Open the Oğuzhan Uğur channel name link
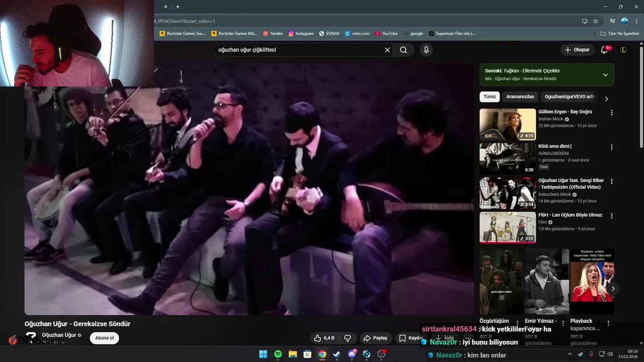 59,335
